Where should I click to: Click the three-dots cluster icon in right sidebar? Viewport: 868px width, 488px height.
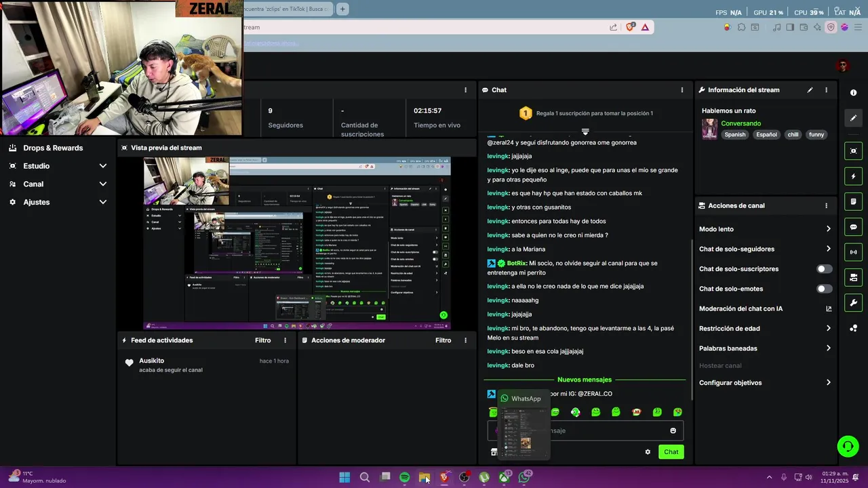pos(853,328)
